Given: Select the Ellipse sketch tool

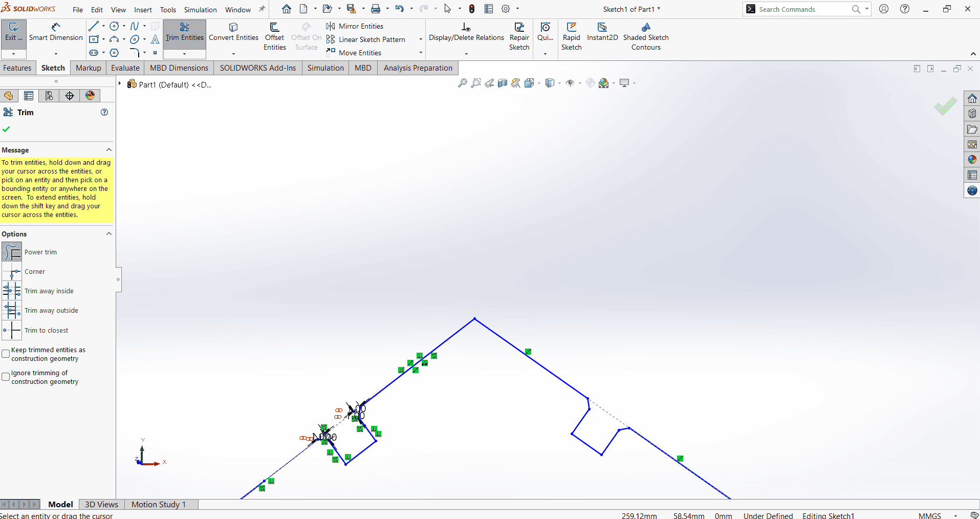Looking at the screenshot, I should click(135, 39).
